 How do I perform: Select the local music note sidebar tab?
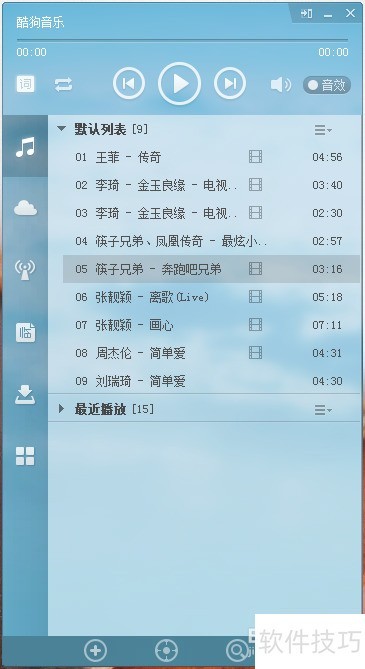pyautogui.click(x=25, y=147)
